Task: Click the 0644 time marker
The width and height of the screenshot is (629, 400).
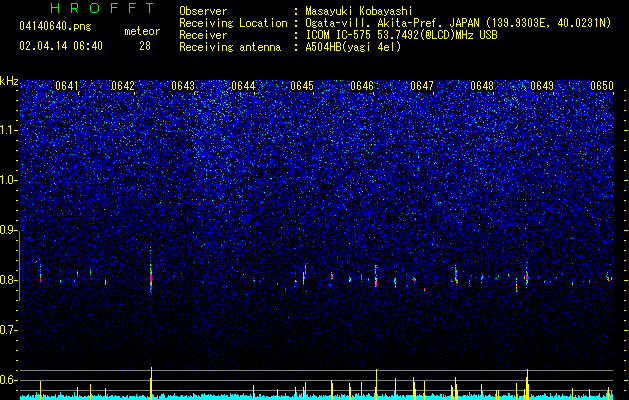Action: (x=243, y=86)
